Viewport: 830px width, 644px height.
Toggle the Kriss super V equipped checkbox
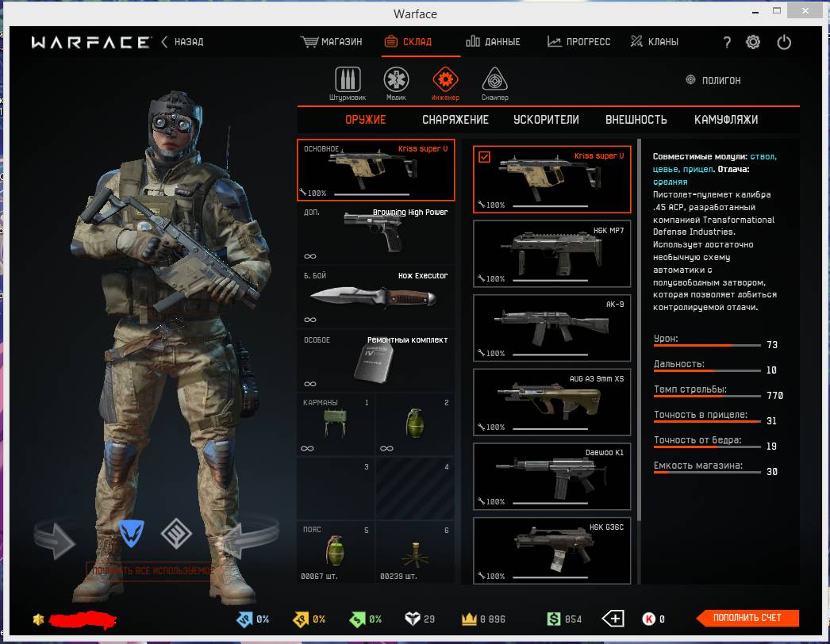(484, 156)
